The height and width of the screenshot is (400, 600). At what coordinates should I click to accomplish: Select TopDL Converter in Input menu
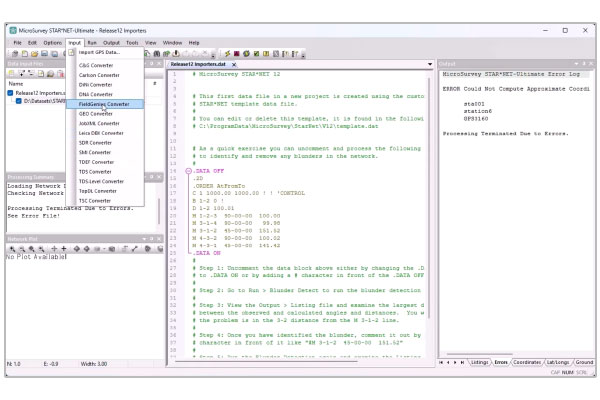105,191
